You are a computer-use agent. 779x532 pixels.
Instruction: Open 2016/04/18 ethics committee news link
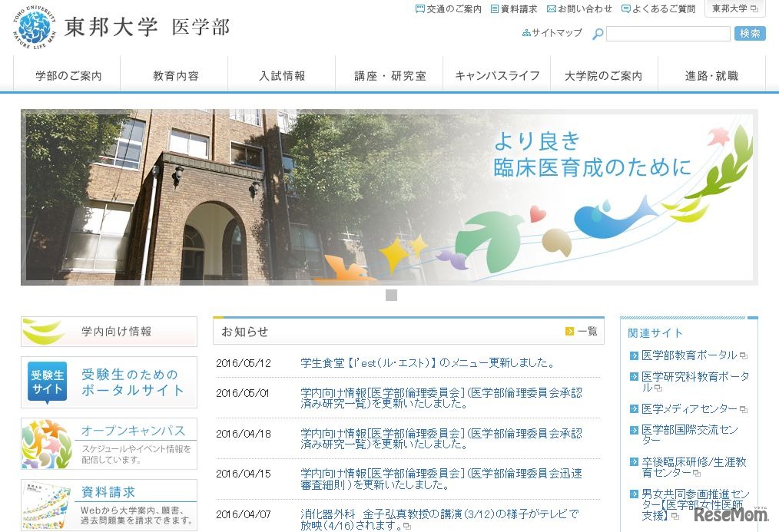(441, 438)
